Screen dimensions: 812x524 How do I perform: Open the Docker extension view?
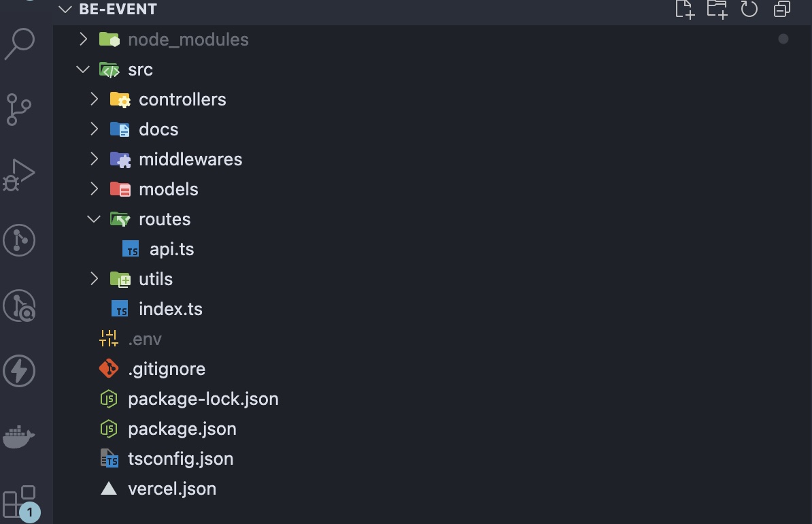(20, 436)
